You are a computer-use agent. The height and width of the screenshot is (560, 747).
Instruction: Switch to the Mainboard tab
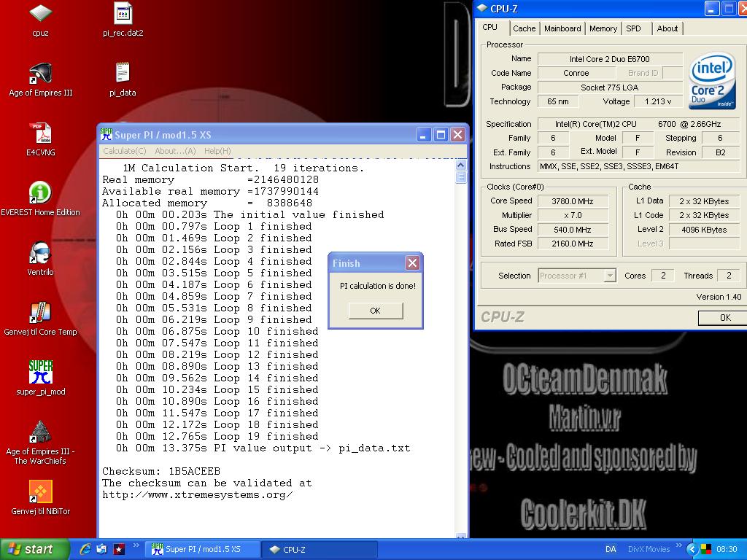point(562,28)
